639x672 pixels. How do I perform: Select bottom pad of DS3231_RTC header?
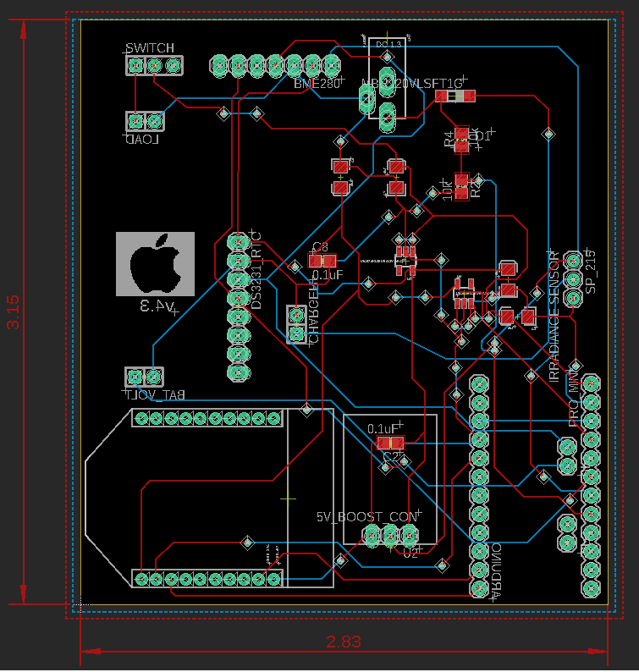coord(239,372)
